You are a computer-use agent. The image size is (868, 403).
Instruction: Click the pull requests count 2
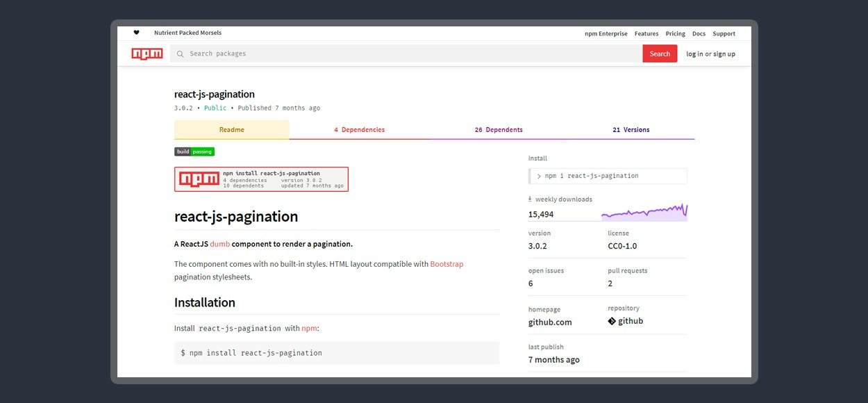click(610, 283)
